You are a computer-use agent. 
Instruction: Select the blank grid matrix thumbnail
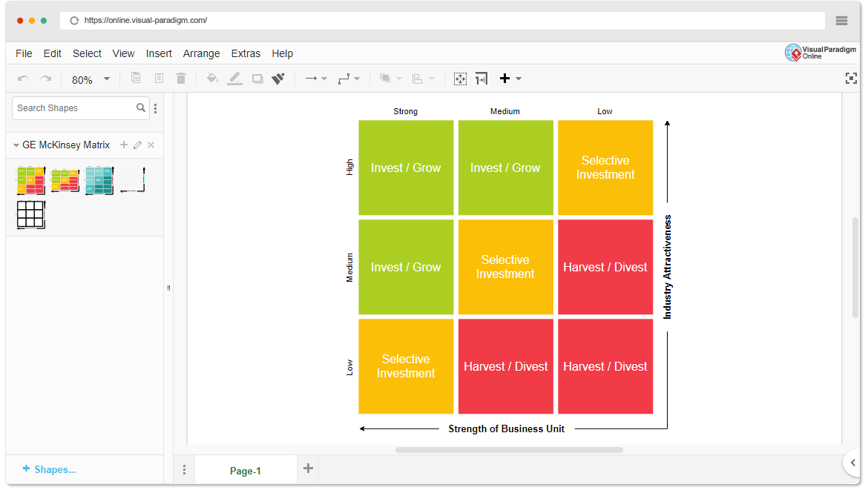pyautogui.click(x=31, y=215)
